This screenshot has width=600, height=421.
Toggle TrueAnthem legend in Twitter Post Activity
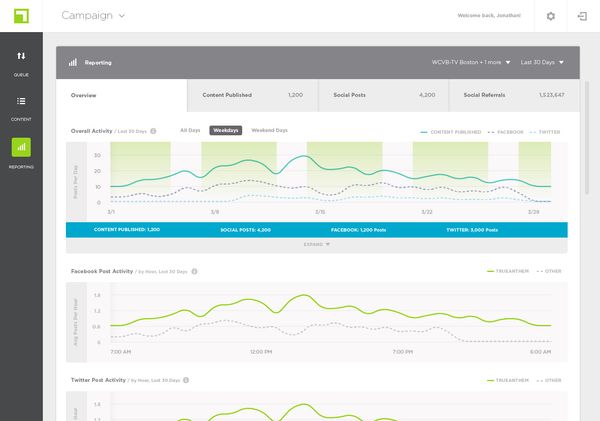pyautogui.click(x=507, y=380)
